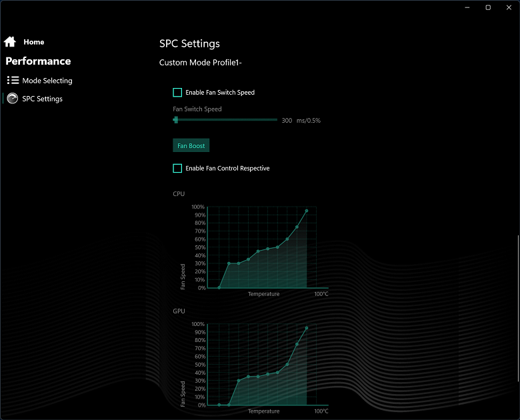Select the GPU curve point at 75%
The image size is (520, 420).
297,345
